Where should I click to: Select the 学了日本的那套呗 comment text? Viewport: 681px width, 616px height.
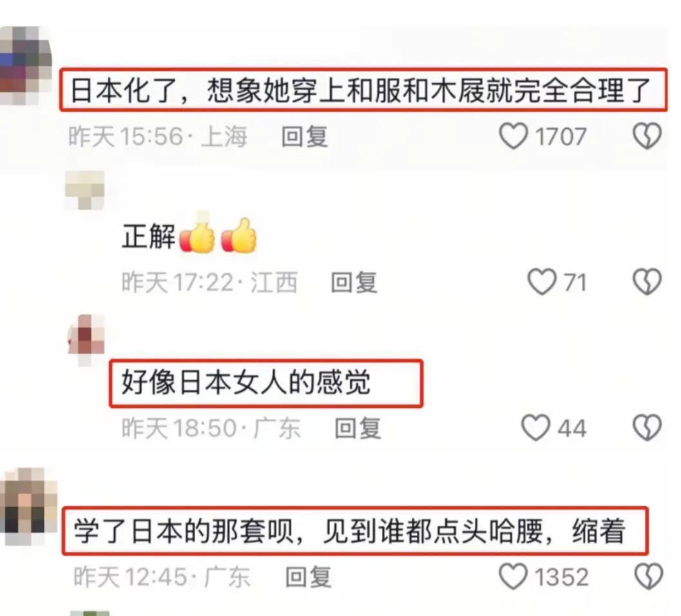pos(350,531)
